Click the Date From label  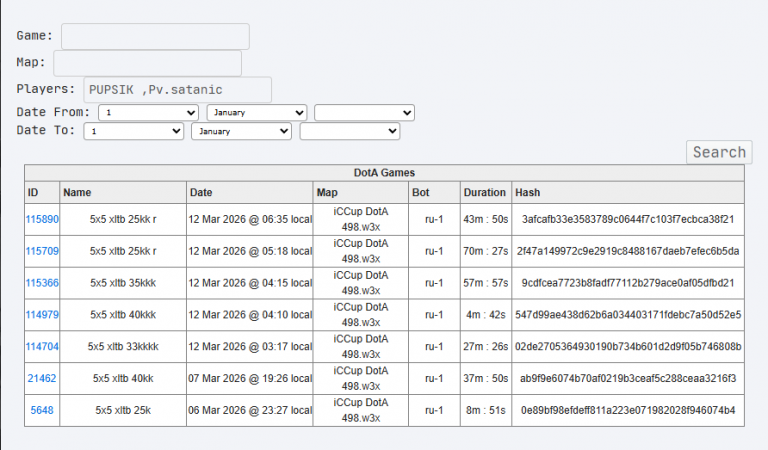pyautogui.click(x=53, y=112)
